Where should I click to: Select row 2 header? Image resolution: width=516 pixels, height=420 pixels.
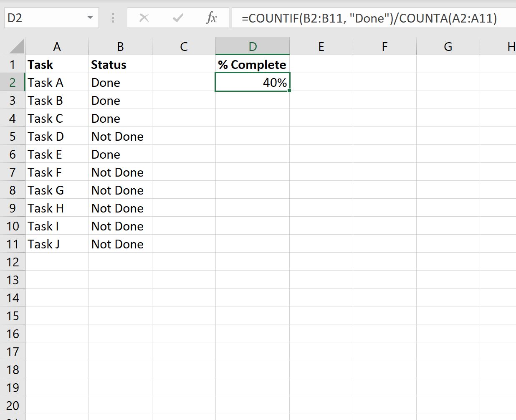pyautogui.click(x=13, y=82)
